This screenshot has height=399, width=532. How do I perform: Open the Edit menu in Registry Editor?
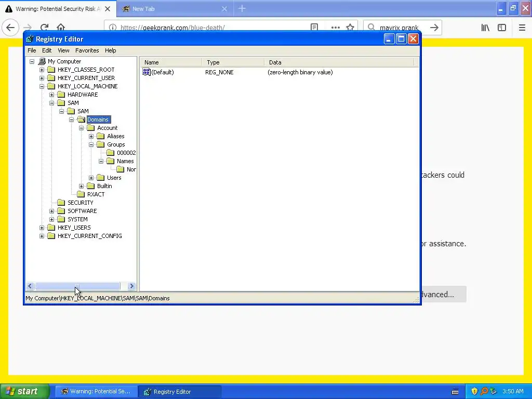pos(47,50)
